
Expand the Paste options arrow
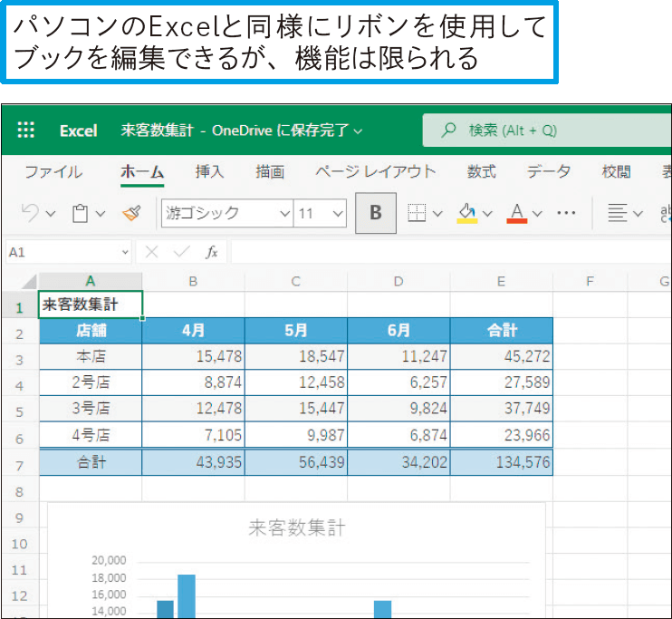tap(101, 213)
